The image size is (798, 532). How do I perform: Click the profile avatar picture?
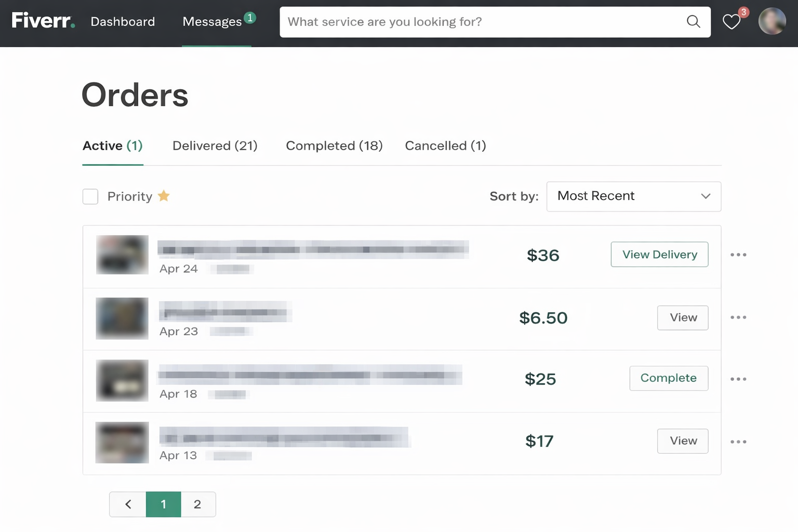coord(772,21)
